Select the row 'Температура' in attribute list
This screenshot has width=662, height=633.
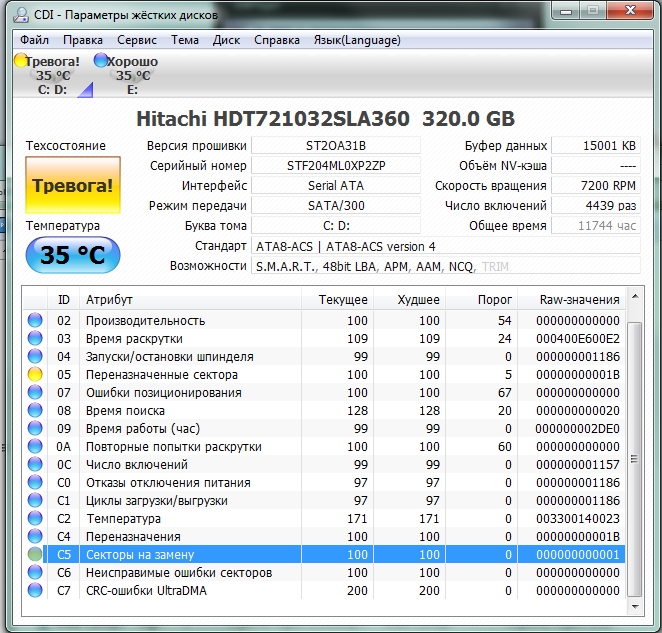(324, 519)
